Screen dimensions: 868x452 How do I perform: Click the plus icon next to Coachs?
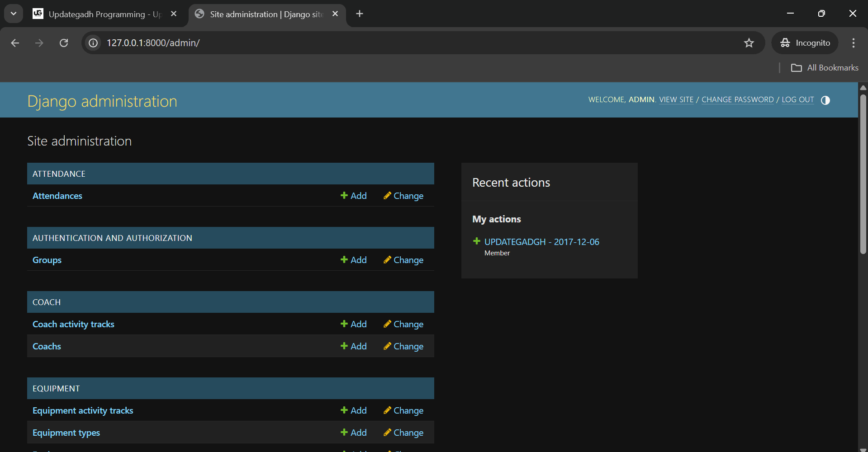(x=343, y=346)
